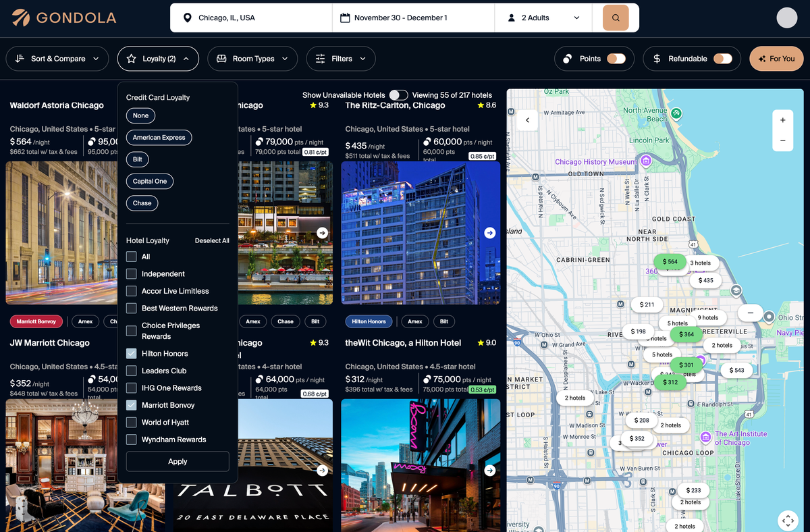Click the Chicago, IL, USA location field
Image resolution: width=810 pixels, height=532 pixels.
coord(251,18)
